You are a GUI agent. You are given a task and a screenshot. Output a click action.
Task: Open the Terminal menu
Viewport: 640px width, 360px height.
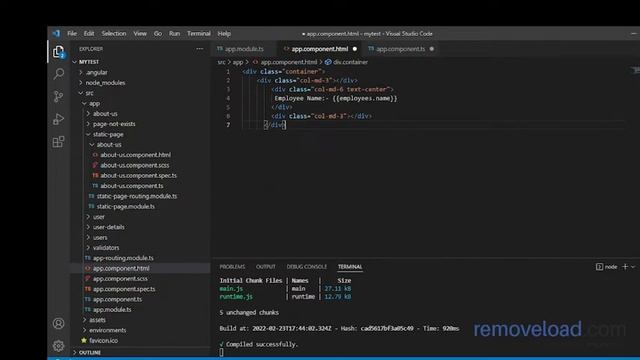pyautogui.click(x=199, y=33)
